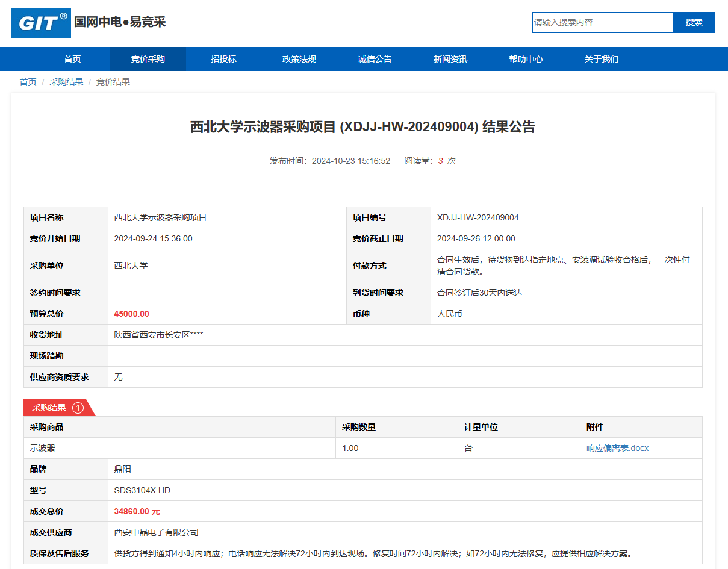Open the 首页 navigation menu item
This screenshot has height=569, width=728.
pyautogui.click(x=72, y=59)
